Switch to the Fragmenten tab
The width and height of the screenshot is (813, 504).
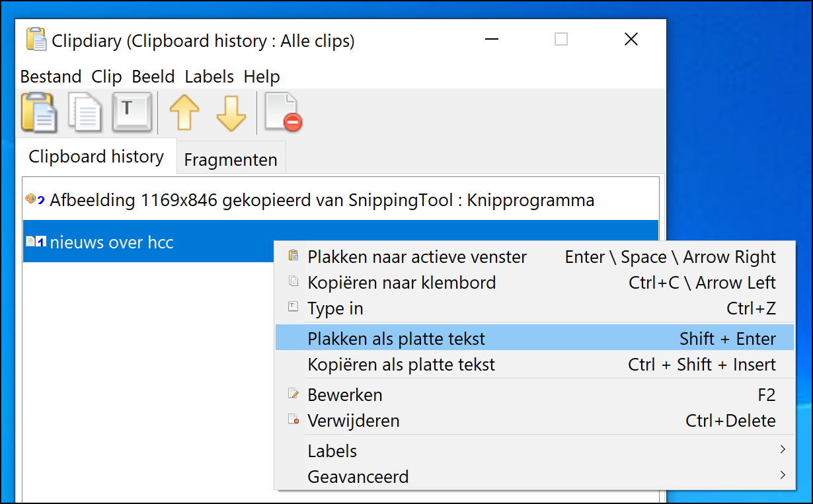coord(230,159)
